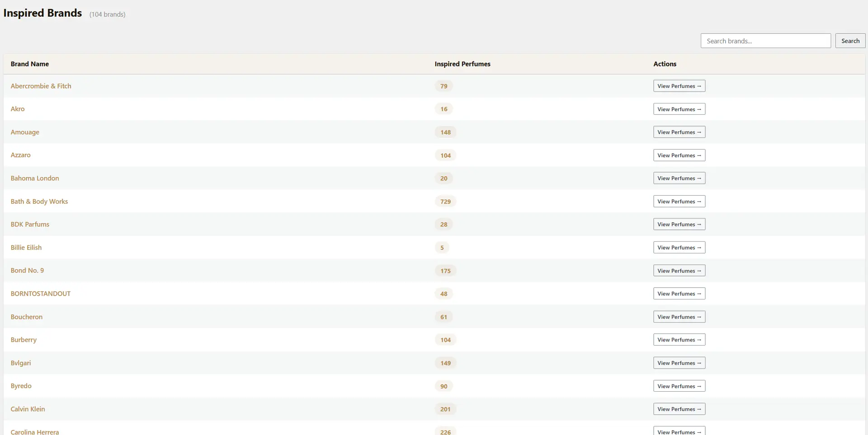
Task: View Perfumes for Burberry
Action: coord(679,340)
